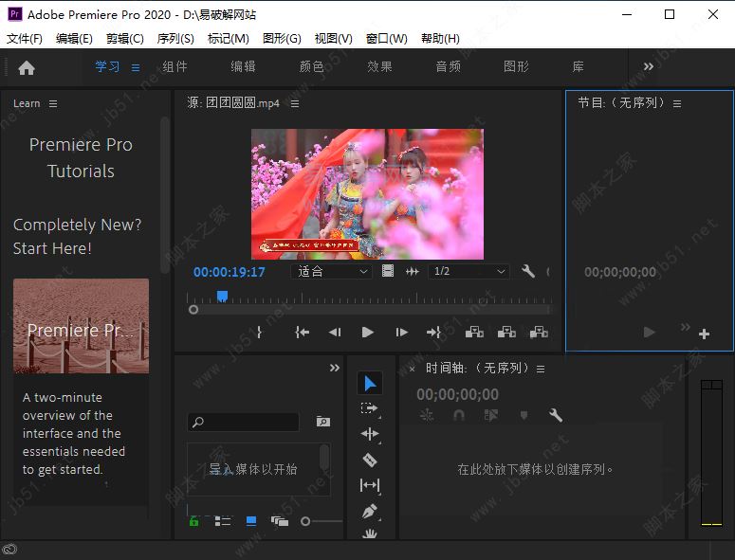Open Premiere Pro overview tutorial thumbnail
The width and height of the screenshot is (735, 560).
(x=82, y=326)
